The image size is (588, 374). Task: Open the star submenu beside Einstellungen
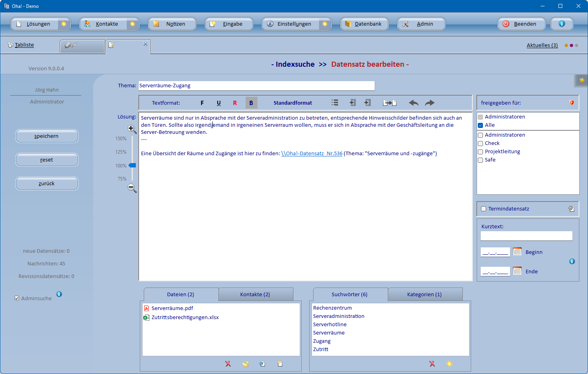pos(325,24)
